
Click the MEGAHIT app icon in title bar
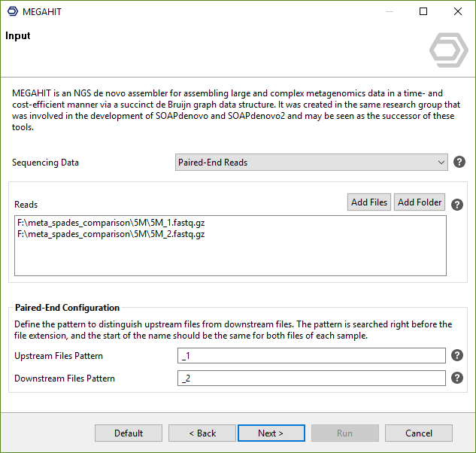(x=12, y=11)
